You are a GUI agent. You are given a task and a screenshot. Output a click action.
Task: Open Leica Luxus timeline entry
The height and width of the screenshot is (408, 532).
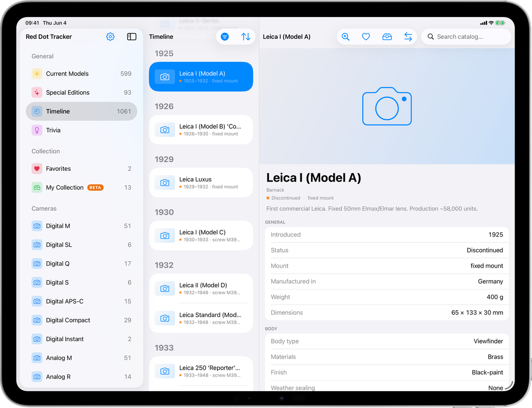tap(201, 182)
